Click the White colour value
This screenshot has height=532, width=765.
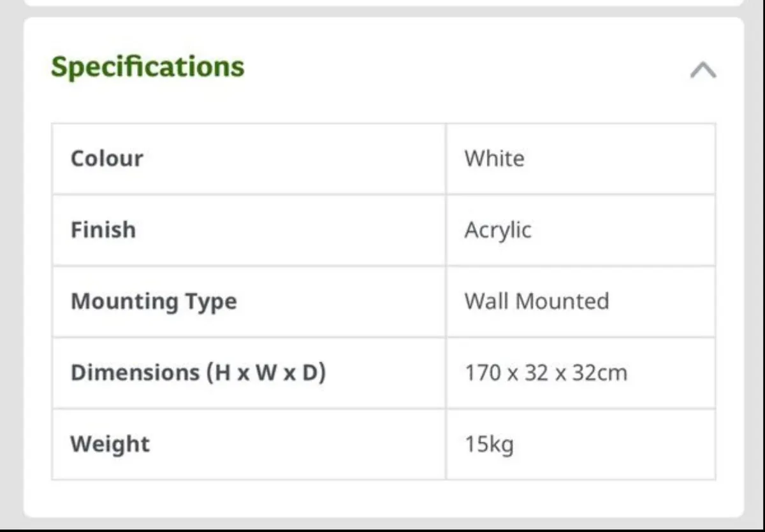tap(494, 158)
